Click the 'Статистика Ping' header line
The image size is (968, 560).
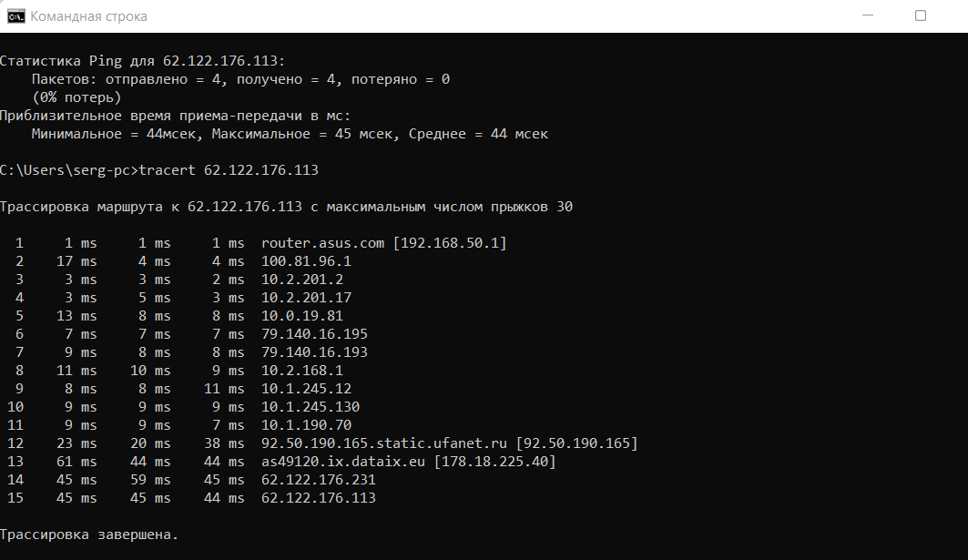142,61
